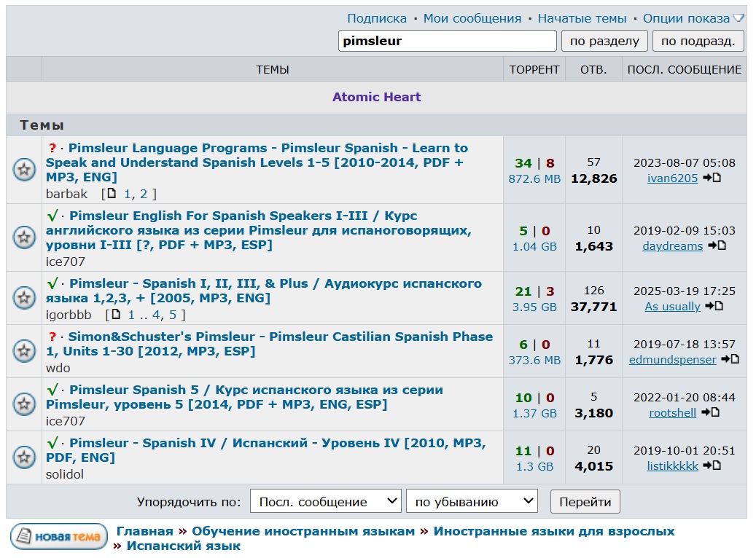Image resolution: width=756 pixels, height=558 pixels.
Task: Open user profile edmundspenser
Action: point(673,359)
